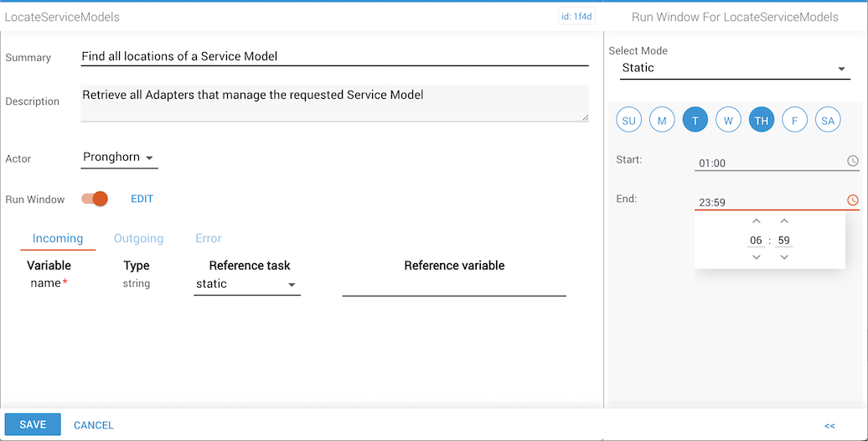Switch to the Outgoing tab

[x=138, y=238]
